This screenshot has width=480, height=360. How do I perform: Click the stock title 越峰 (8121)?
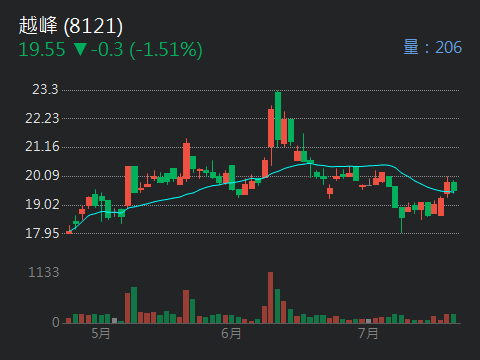click(x=71, y=26)
